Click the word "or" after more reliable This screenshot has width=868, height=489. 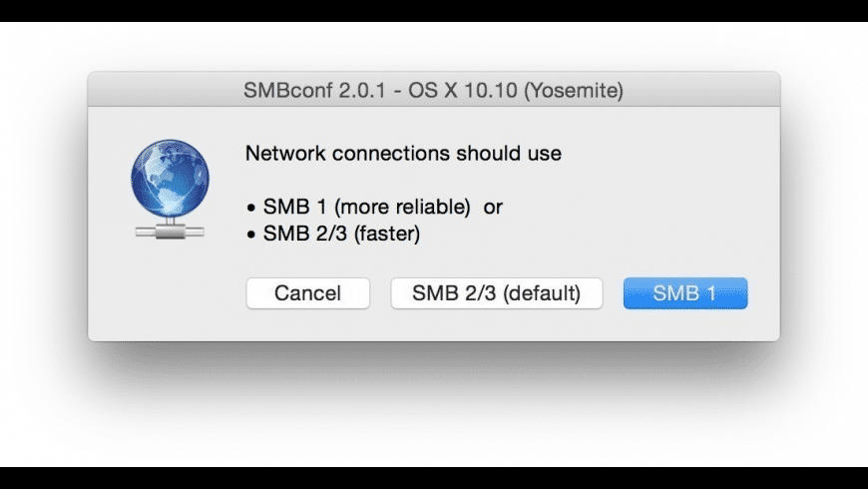[x=493, y=208]
